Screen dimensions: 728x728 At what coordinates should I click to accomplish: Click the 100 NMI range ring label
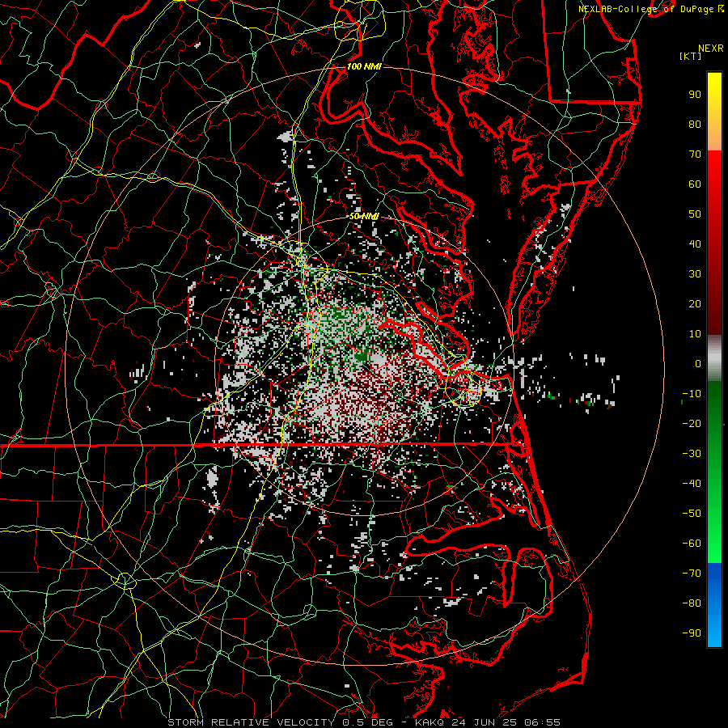click(364, 66)
